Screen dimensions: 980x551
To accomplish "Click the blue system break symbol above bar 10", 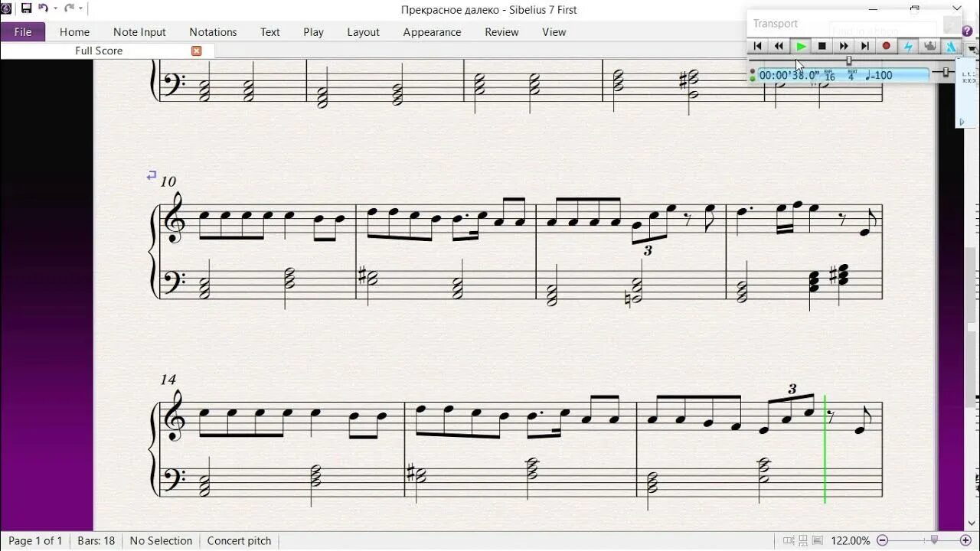I will [x=151, y=175].
